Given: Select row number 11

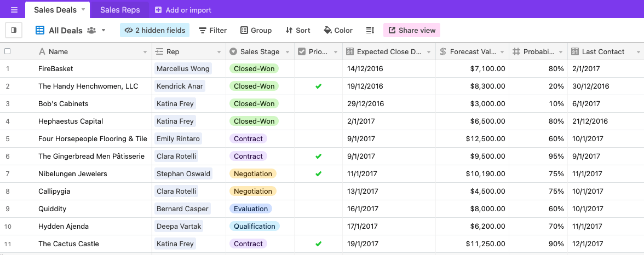Looking at the screenshot, I should 8,244.
